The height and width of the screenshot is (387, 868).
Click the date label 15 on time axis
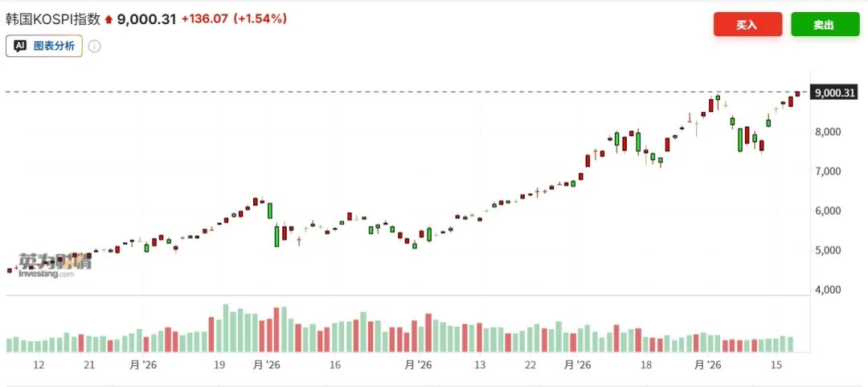[x=776, y=364]
